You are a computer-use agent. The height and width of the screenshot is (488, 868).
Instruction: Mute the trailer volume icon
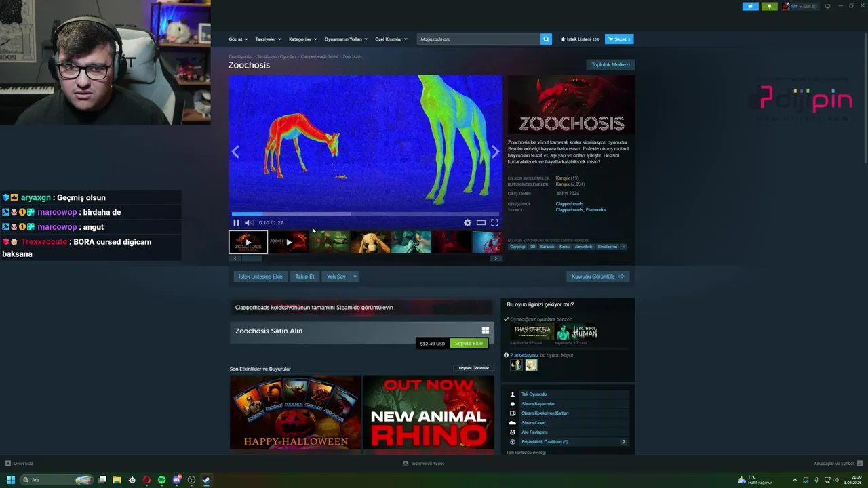click(x=249, y=222)
